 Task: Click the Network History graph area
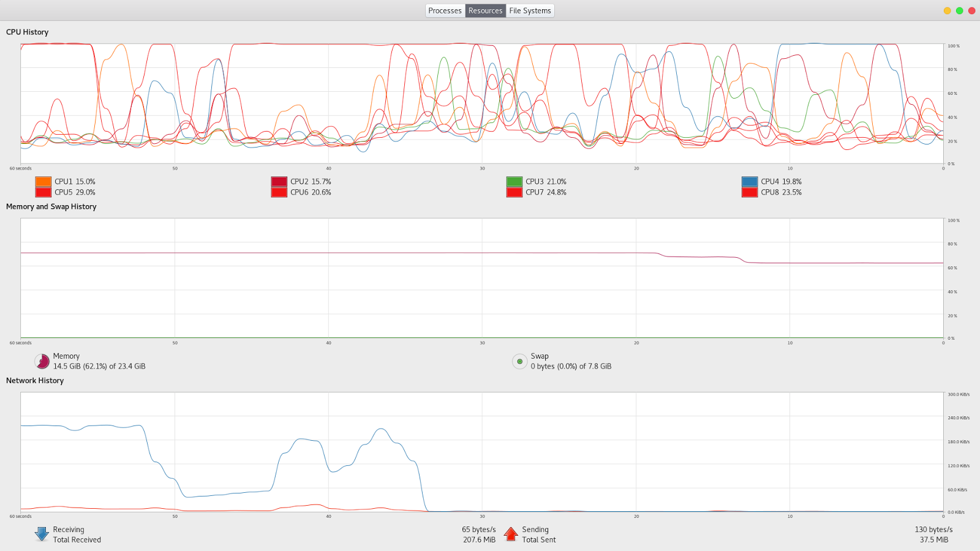click(482, 452)
